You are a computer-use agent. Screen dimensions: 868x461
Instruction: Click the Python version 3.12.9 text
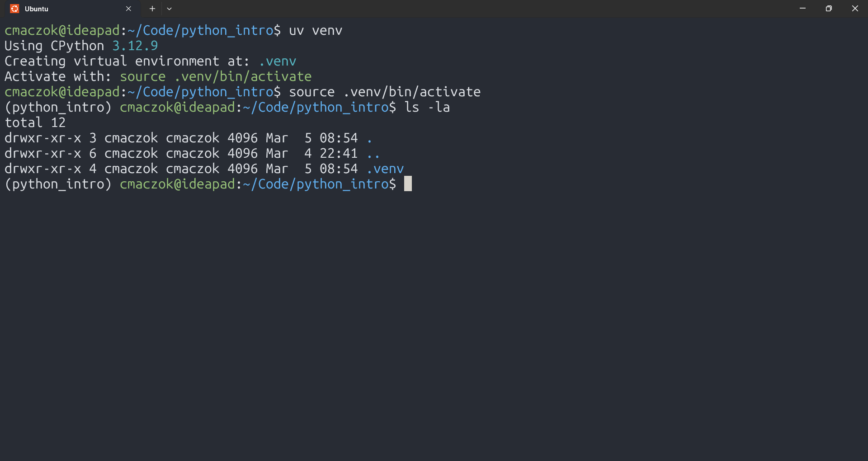[135, 46]
